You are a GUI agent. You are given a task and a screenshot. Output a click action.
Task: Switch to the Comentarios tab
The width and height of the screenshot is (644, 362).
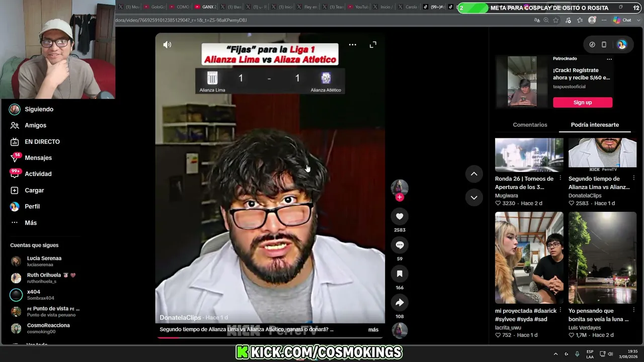click(x=530, y=125)
